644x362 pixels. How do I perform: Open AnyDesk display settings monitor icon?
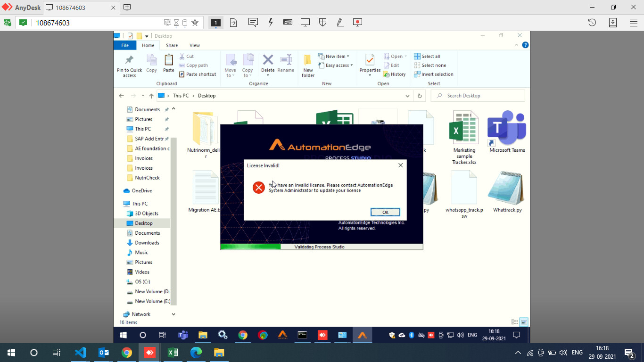[x=305, y=22]
